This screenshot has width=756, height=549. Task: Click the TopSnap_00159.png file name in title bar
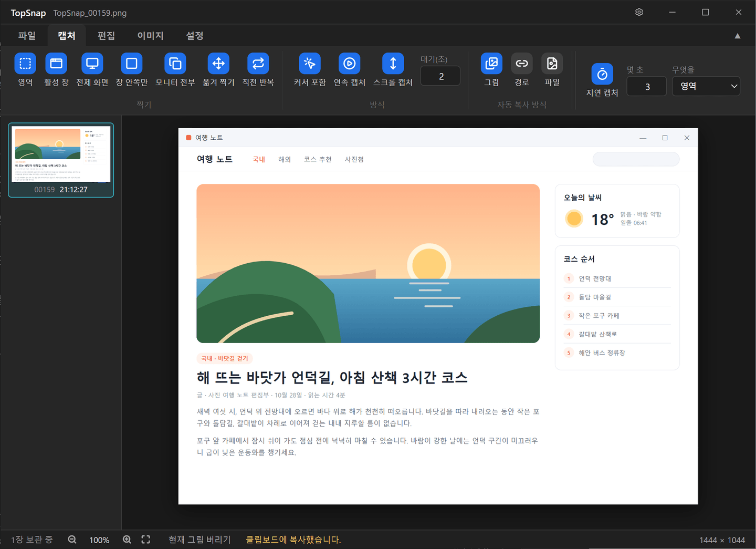90,13
